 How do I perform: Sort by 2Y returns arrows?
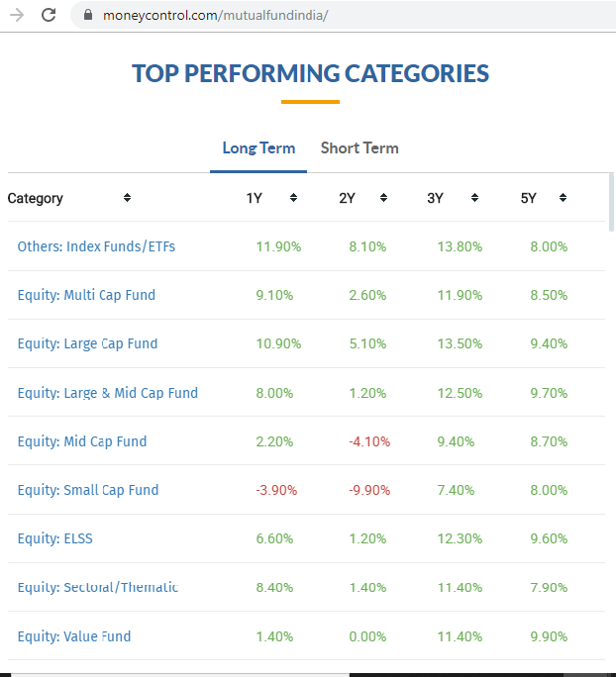point(382,198)
